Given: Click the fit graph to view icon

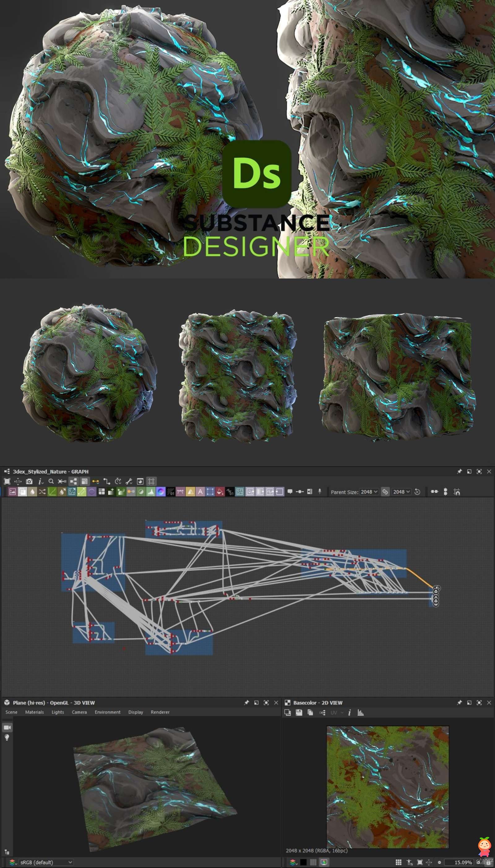Looking at the screenshot, I should click(x=7, y=482).
